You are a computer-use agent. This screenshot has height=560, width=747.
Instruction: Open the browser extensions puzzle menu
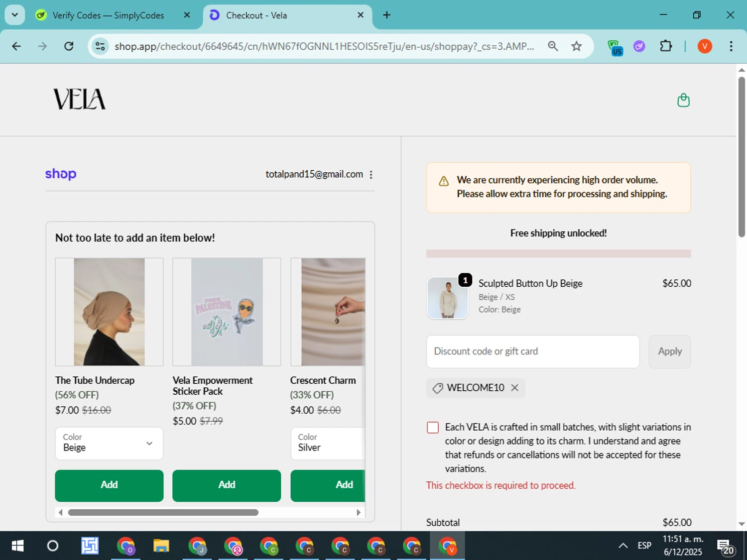(x=666, y=46)
